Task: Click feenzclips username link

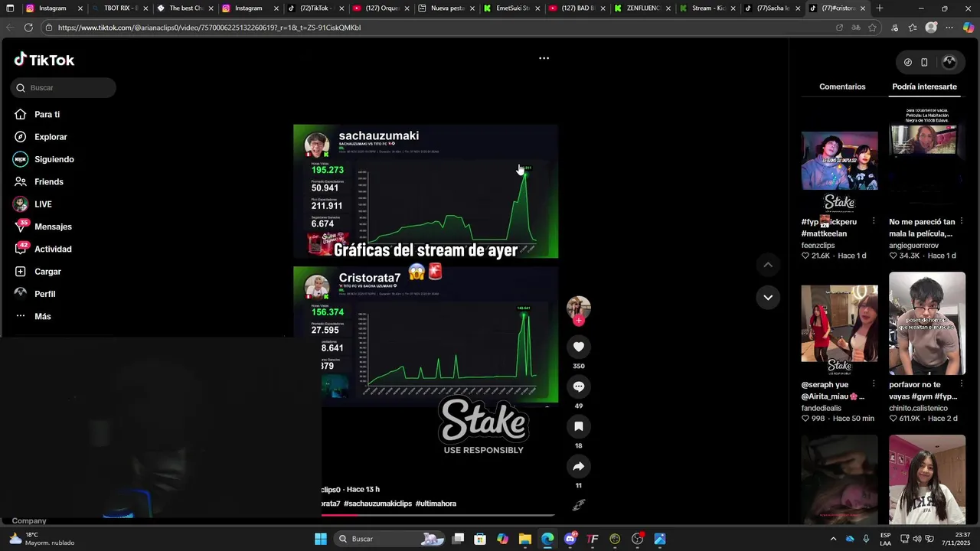Action: pos(818,246)
